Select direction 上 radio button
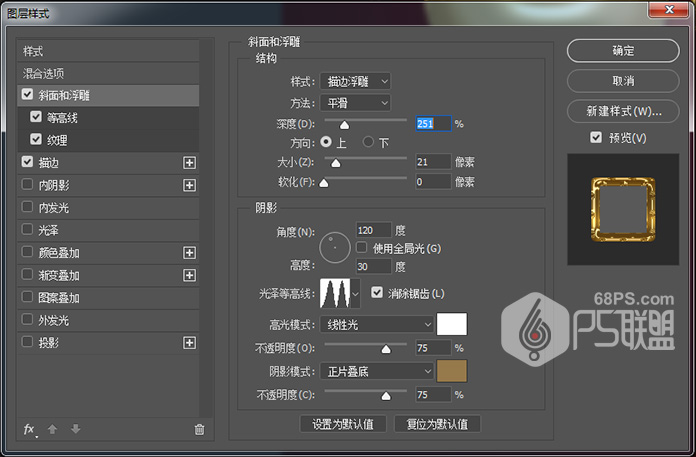 coord(326,142)
